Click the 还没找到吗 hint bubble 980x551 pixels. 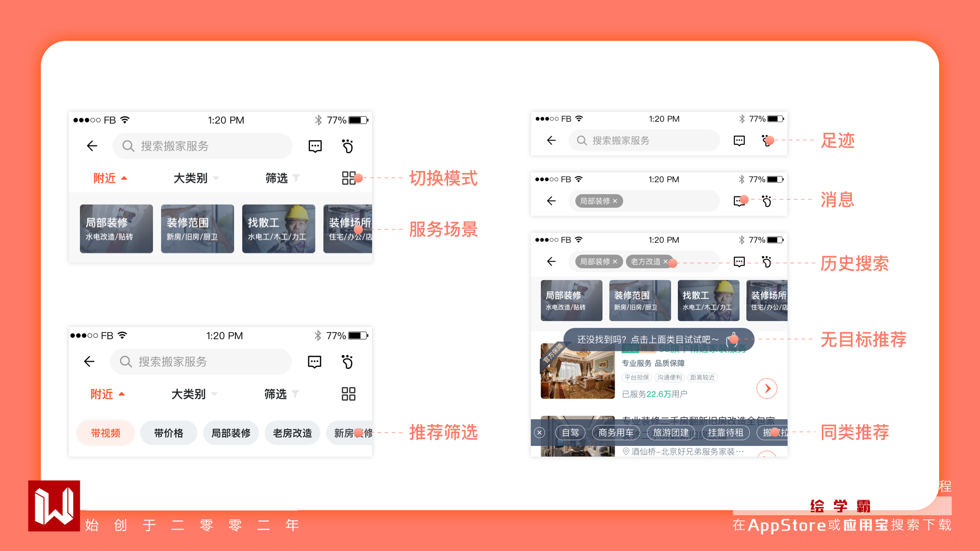(647, 339)
